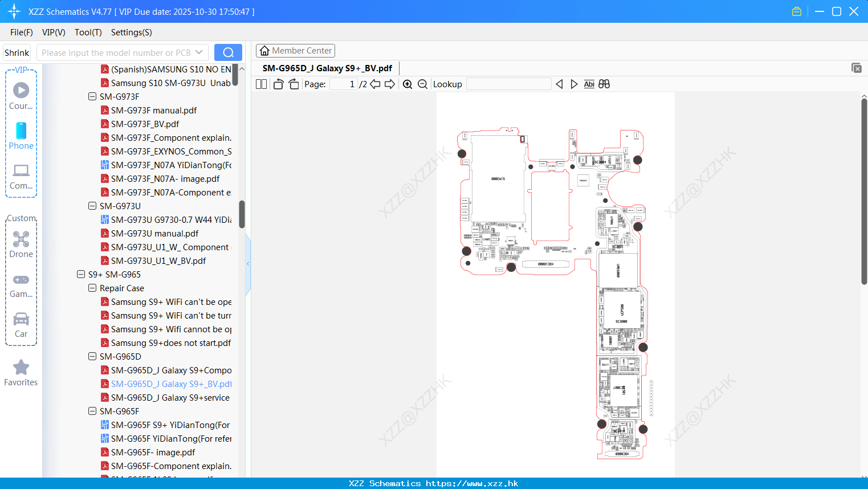Click the binoculars search icon
Screen dimensions: 868x489
604,84
